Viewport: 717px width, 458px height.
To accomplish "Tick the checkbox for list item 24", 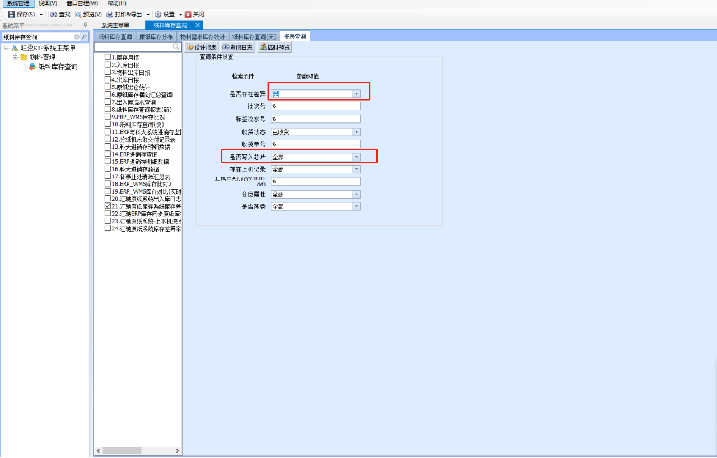I will [108, 228].
